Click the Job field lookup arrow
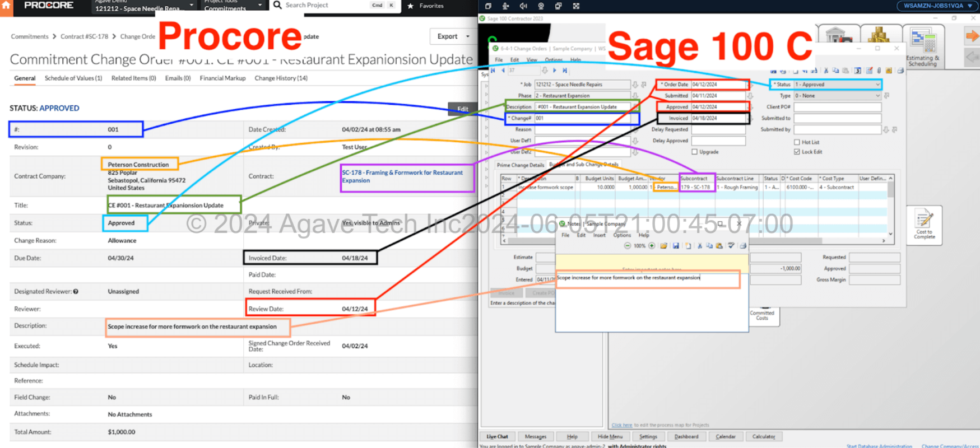Viewport: 980px width, 448px height. 635,85
